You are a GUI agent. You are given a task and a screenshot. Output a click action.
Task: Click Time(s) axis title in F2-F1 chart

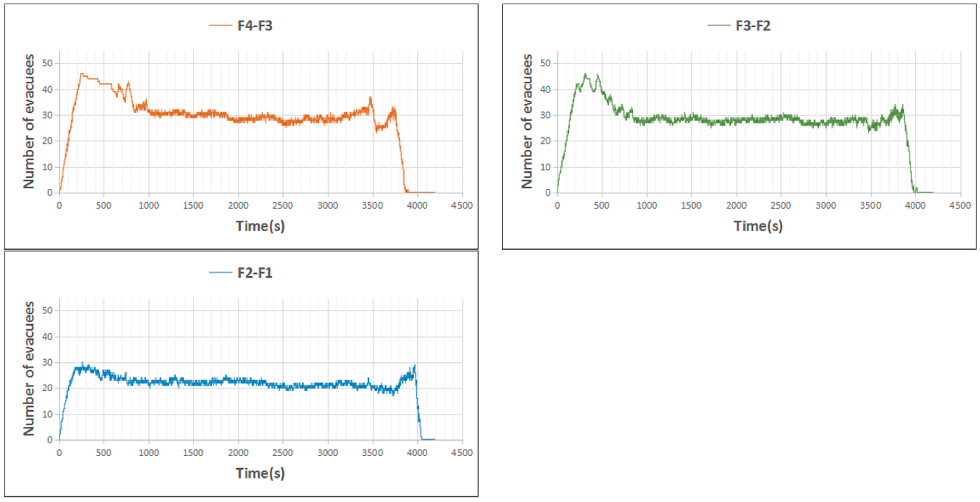click(x=260, y=474)
